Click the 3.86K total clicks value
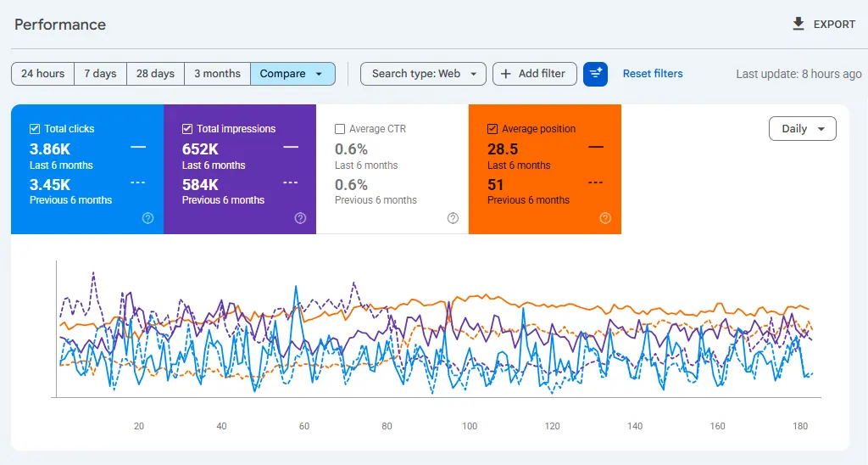Screen dimensions: 868x465 50,149
